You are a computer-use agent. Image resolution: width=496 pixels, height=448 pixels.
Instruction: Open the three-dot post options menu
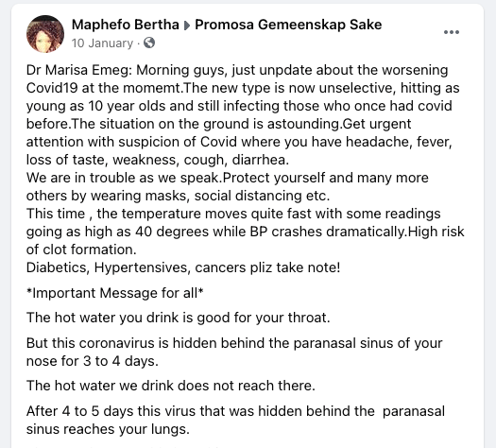click(x=452, y=32)
